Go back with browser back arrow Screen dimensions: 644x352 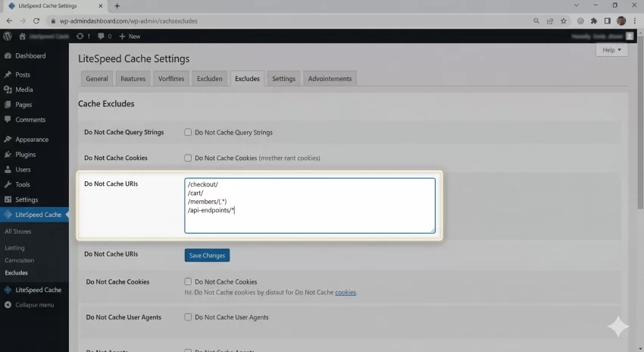pyautogui.click(x=9, y=21)
